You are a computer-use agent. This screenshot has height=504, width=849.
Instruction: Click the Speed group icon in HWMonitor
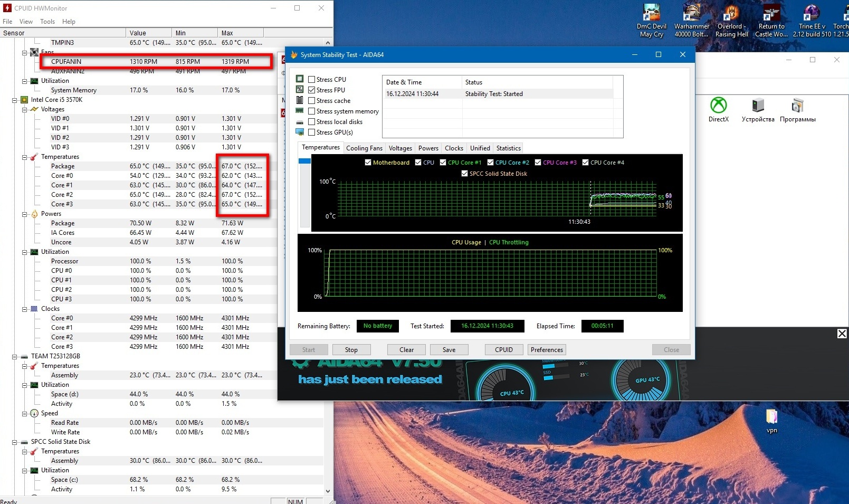coord(34,413)
